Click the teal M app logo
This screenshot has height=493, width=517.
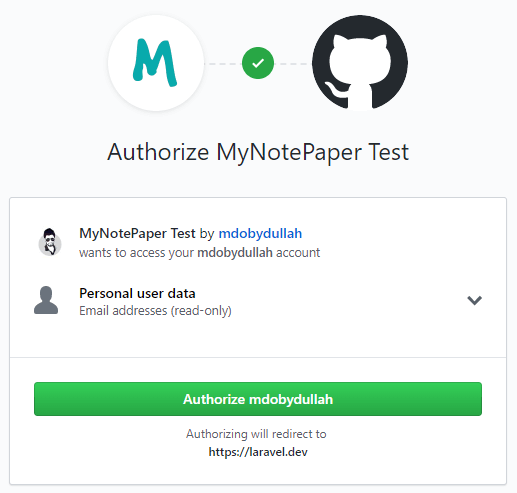tap(156, 63)
